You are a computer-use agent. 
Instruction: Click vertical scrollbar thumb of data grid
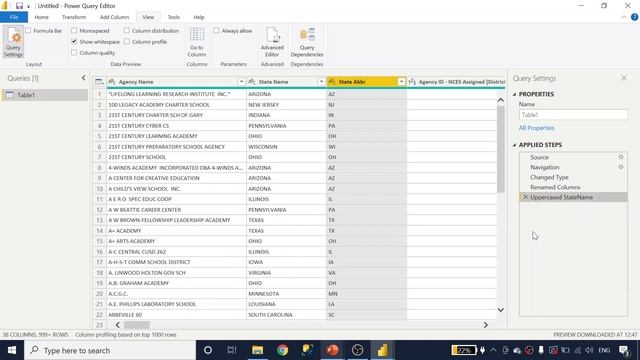[500, 149]
